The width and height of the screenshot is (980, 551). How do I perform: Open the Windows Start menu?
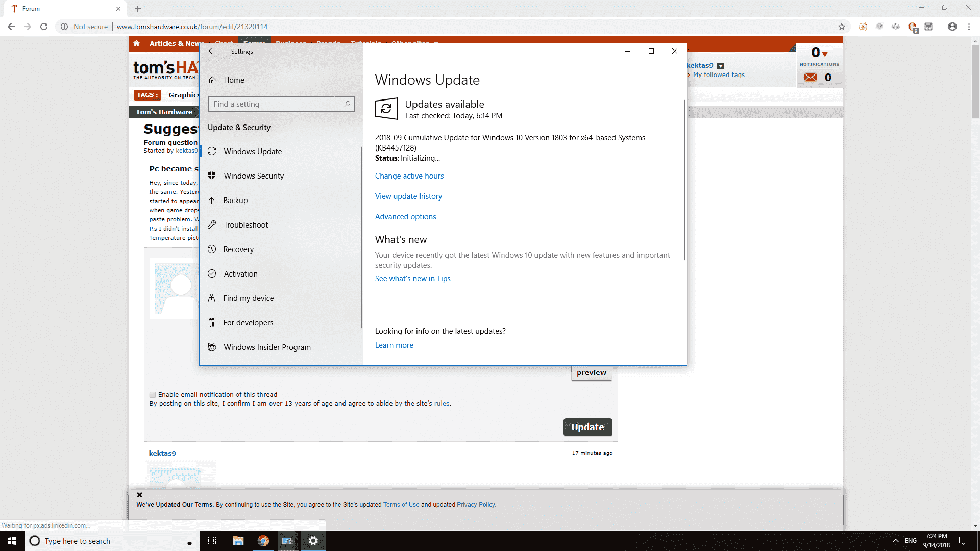[12, 541]
